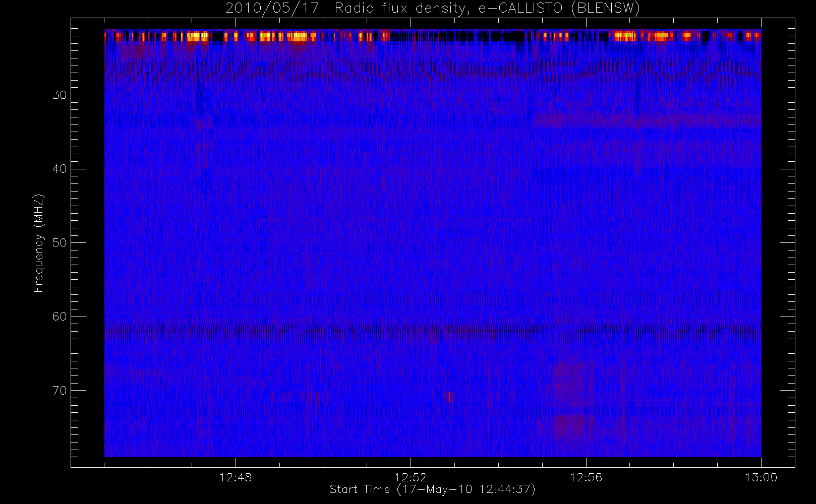
Task: Click the Frequency (MHZ) axis label
Action: (x=39, y=243)
